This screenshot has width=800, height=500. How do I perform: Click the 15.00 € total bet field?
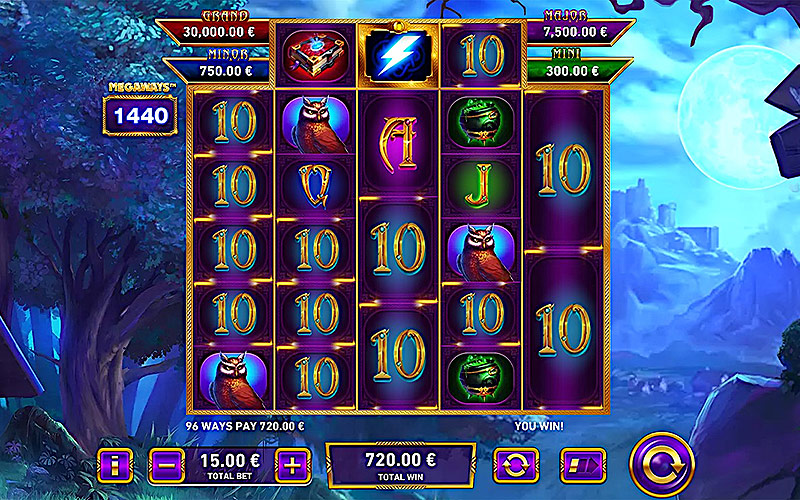point(230,465)
